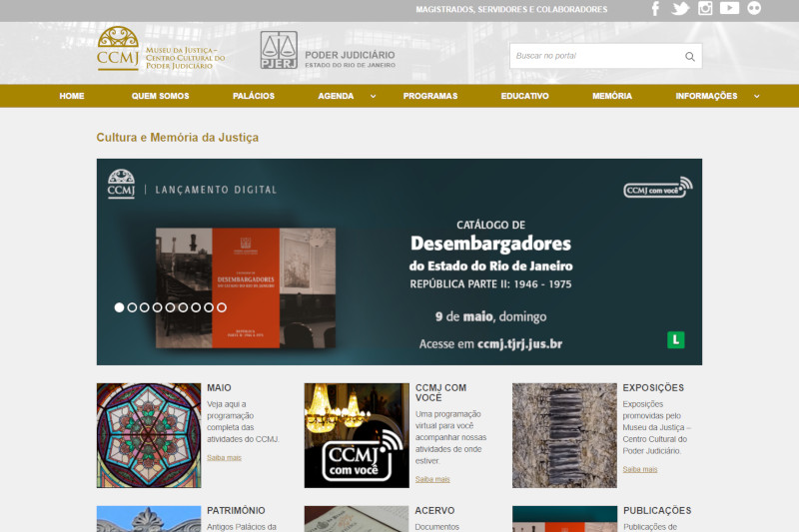
Task: Click the PATRIMÔNIO heading
Action: pyautogui.click(x=236, y=511)
